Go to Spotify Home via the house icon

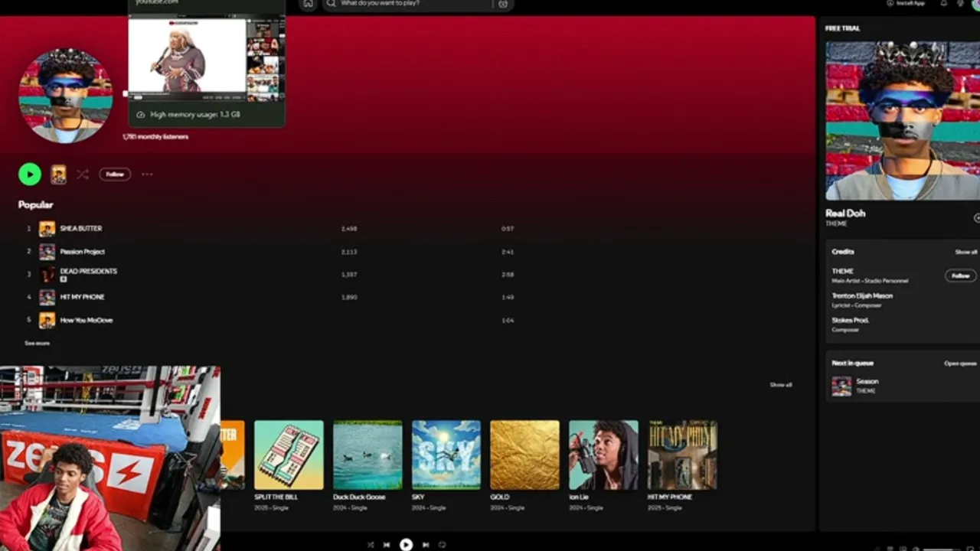point(308,4)
